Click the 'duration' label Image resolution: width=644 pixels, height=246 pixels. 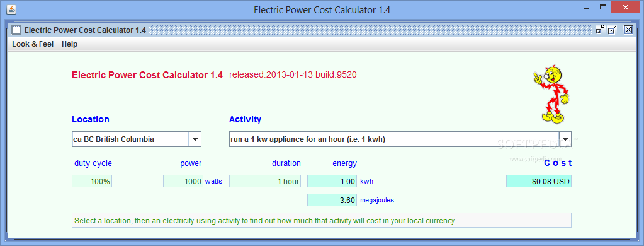[x=286, y=163]
